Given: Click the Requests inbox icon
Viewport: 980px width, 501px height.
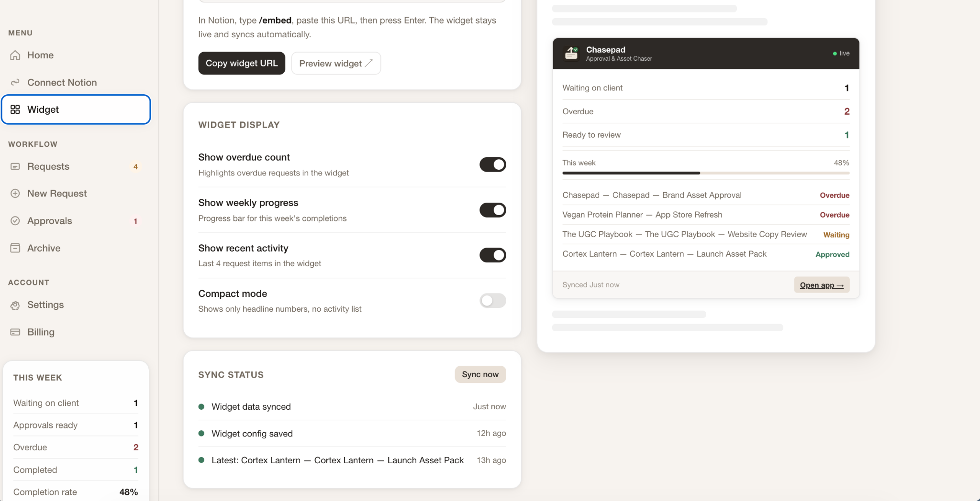Looking at the screenshot, I should [15, 166].
